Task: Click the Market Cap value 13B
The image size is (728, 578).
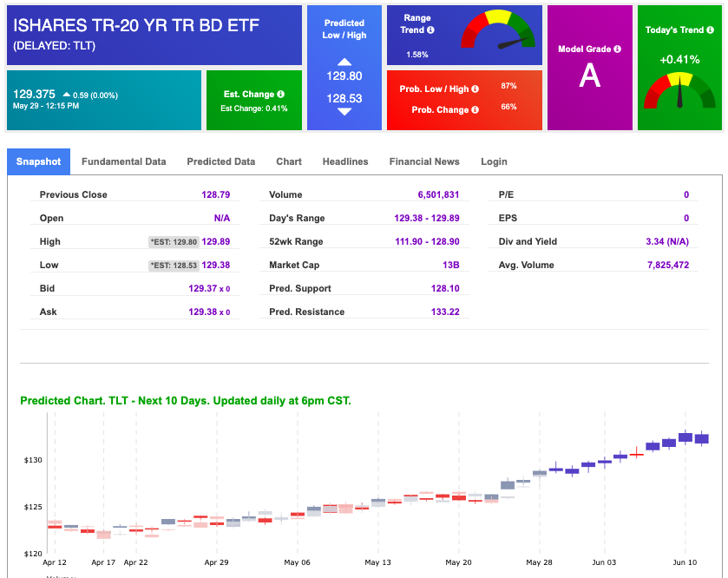Action: click(451, 265)
